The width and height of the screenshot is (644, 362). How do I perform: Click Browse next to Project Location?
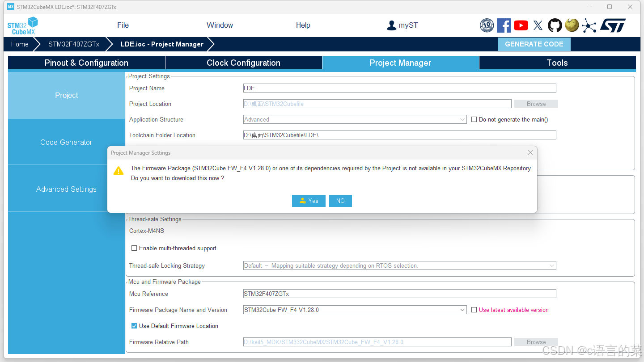536,104
